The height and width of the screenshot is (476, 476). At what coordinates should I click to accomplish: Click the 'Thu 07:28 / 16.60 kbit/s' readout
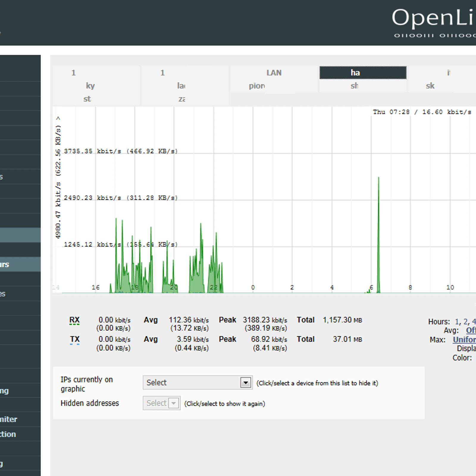click(x=422, y=112)
